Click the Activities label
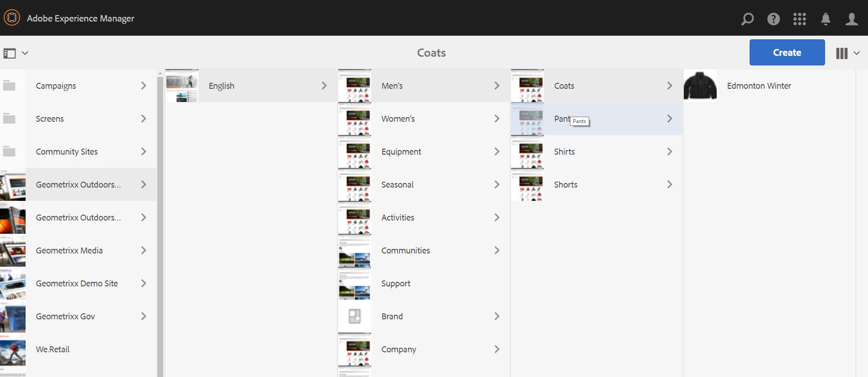Viewport: 868px width, 377px height. tap(398, 217)
